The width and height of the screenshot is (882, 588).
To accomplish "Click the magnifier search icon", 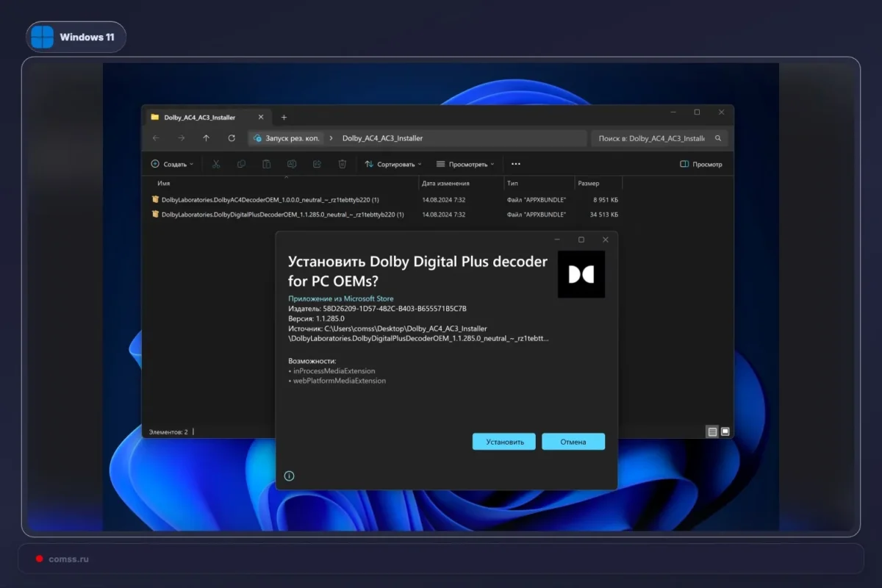I will click(718, 138).
